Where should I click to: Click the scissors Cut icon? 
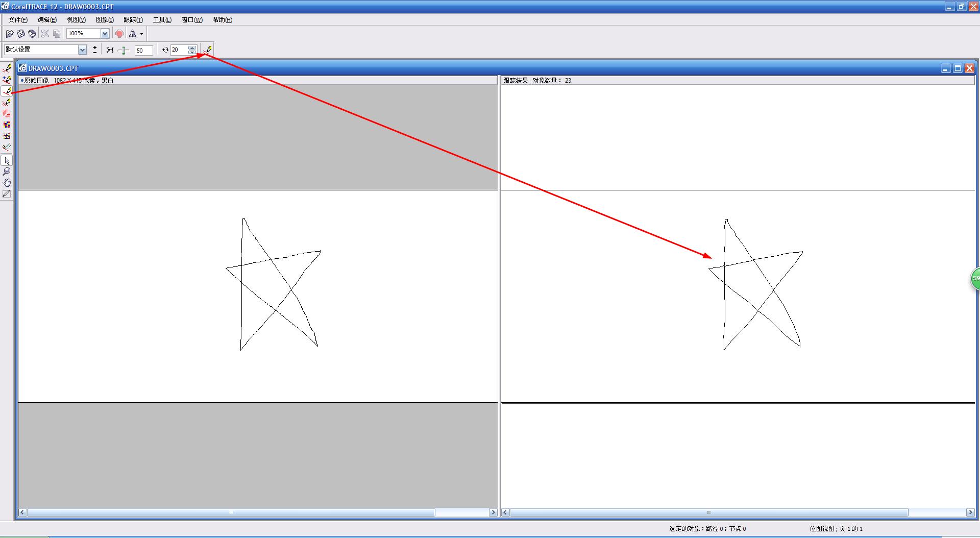45,34
